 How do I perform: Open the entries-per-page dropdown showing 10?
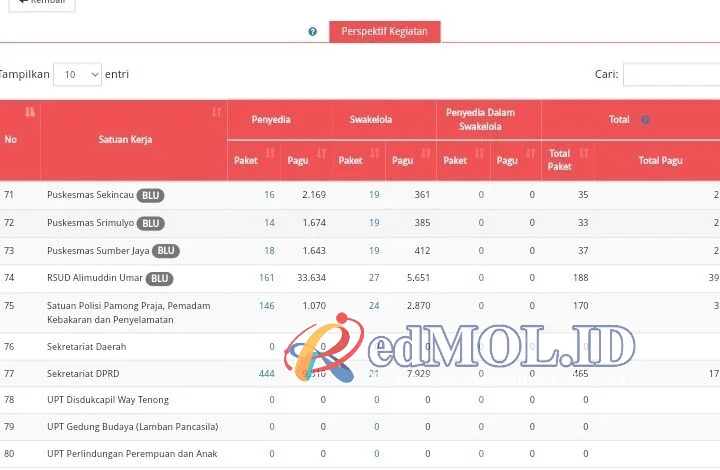(77, 74)
